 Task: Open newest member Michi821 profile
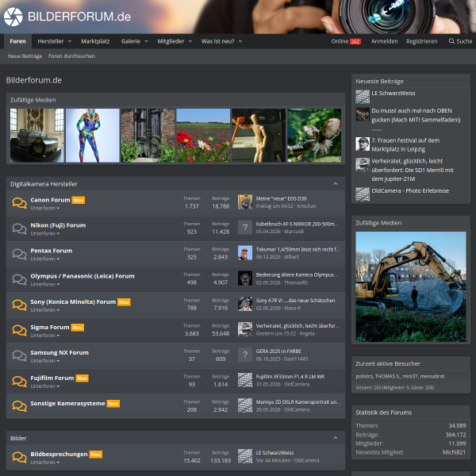454,452
